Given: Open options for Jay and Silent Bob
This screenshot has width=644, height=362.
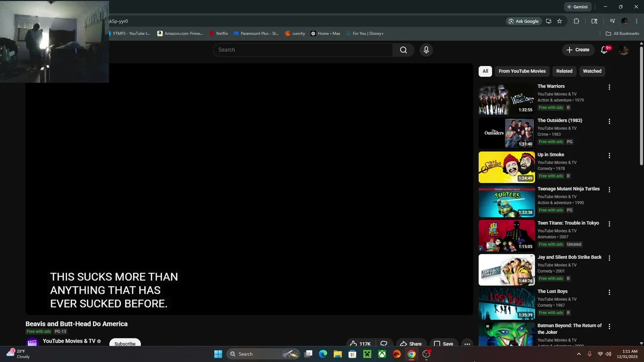Looking at the screenshot, I should 609,258.
